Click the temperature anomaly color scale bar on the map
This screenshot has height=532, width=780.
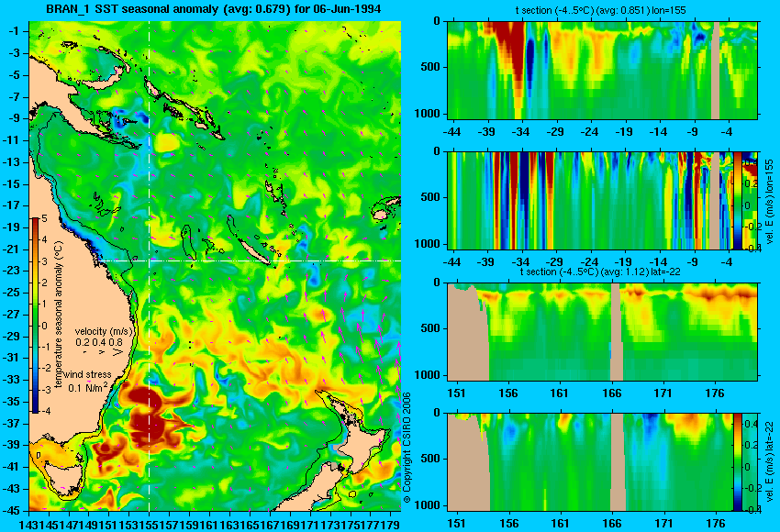click(x=35, y=316)
